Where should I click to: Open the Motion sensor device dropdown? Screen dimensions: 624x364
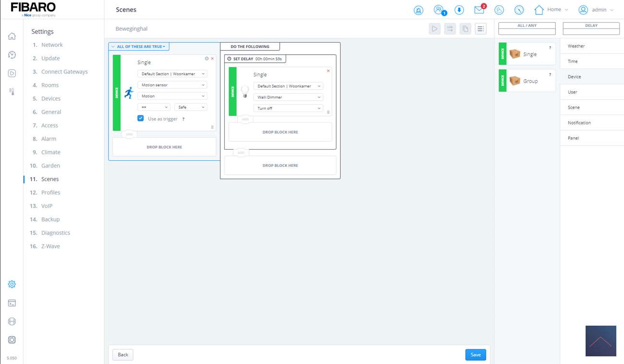(172, 85)
